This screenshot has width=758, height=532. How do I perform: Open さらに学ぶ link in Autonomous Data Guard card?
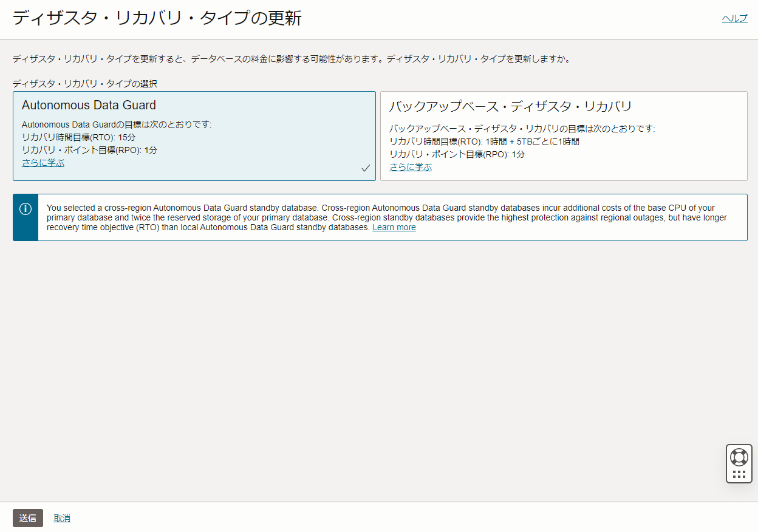click(x=43, y=163)
